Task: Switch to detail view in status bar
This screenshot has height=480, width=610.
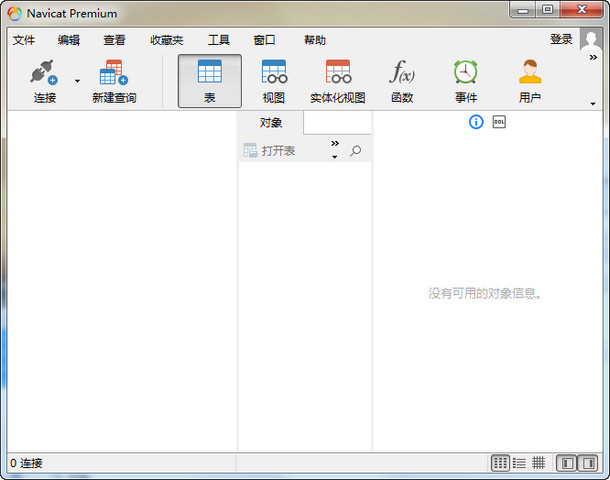Action: point(538,463)
